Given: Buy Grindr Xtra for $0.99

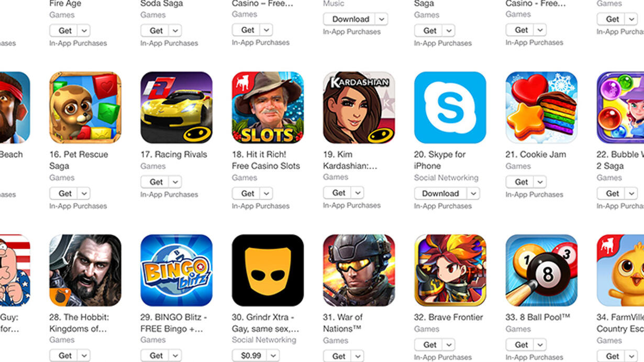Looking at the screenshot, I should 250,355.
